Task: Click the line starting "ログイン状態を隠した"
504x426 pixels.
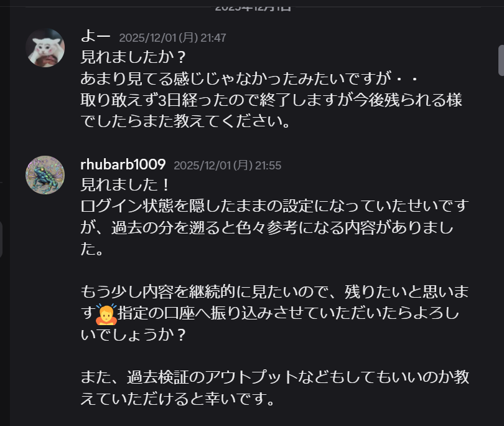Action: click(274, 206)
